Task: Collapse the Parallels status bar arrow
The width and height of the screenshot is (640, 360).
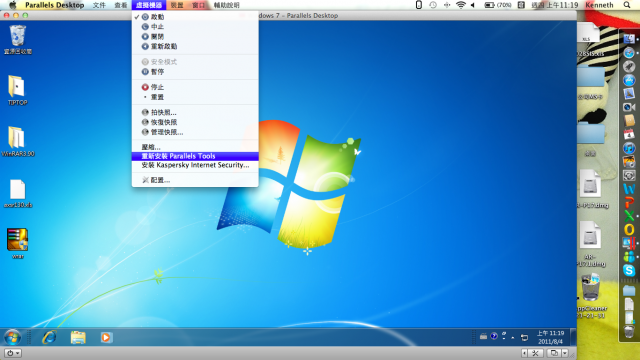Action: click(524, 353)
